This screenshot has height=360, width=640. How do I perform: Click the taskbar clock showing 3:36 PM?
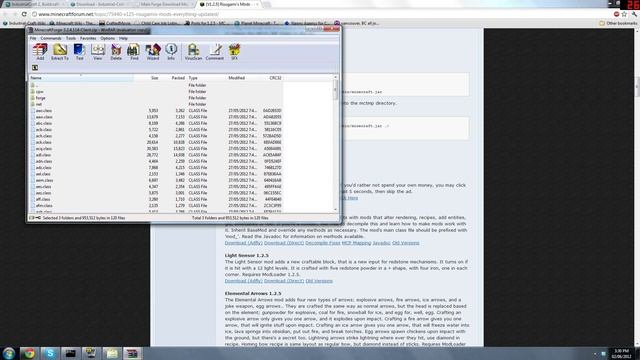click(x=621, y=353)
